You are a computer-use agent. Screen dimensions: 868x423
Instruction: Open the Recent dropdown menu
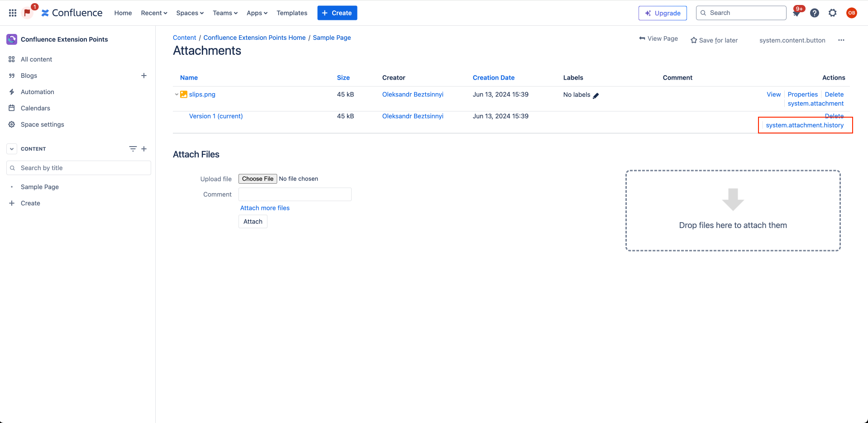154,13
